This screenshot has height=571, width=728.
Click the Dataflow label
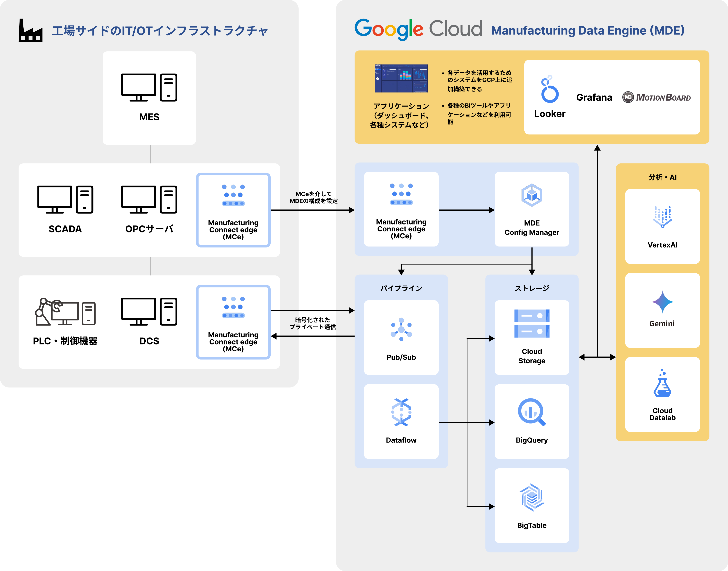401,440
